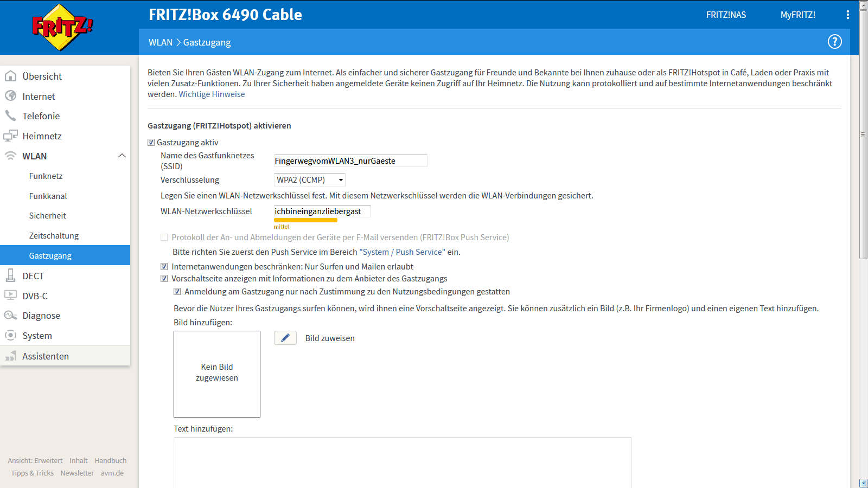Select Zeitschaltung submenu item
868x488 pixels.
coord(65,236)
